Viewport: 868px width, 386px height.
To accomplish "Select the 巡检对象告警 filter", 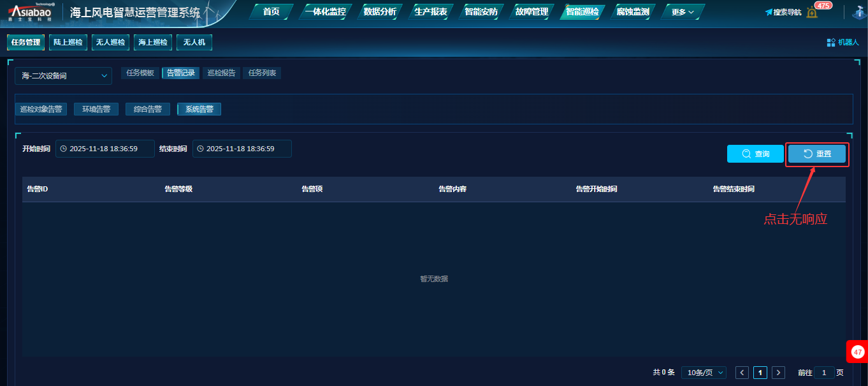I will tap(41, 109).
